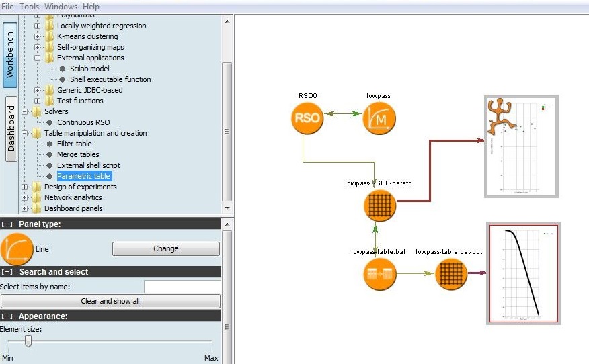This screenshot has width=589, height=364.
Task: Collapse the Search and select section
Action: click(x=7, y=272)
